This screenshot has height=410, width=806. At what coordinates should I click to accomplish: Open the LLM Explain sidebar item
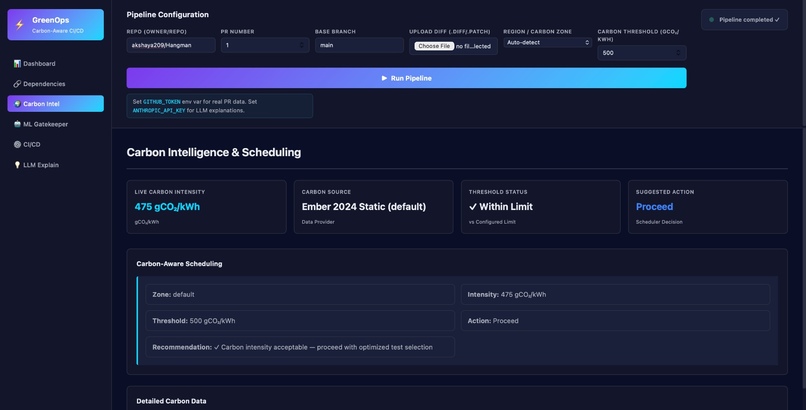(x=56, y=165)
